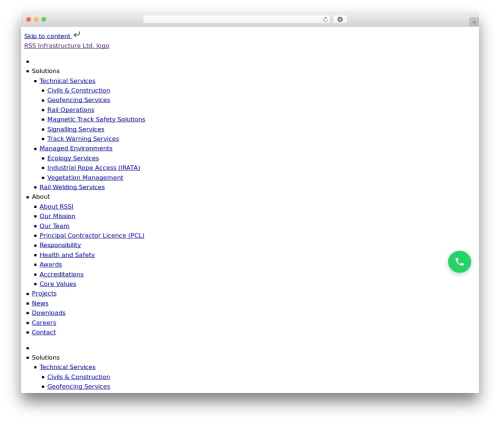
Task: Open Health and Safety link
Action: (x=67, y=255)
